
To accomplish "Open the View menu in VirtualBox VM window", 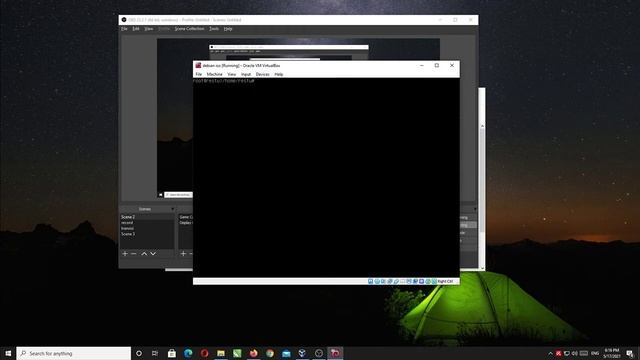I will tap(231, 74).
